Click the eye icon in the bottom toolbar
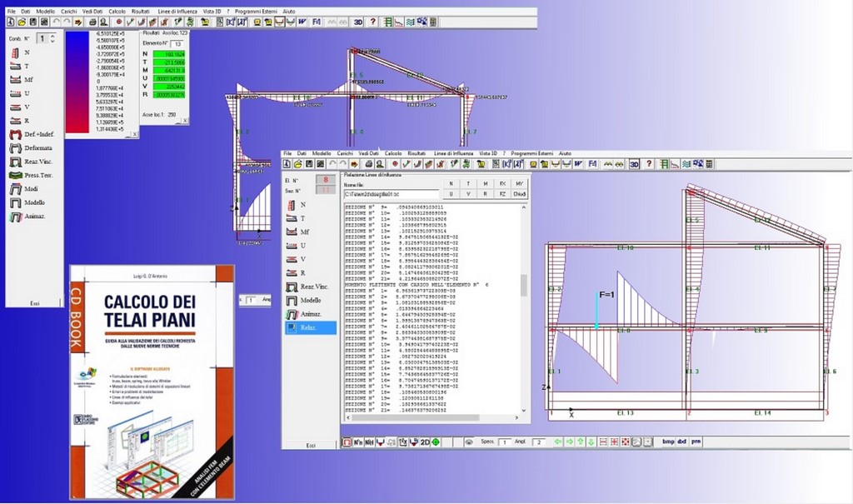The image size is (853, 504). [468, 442]
